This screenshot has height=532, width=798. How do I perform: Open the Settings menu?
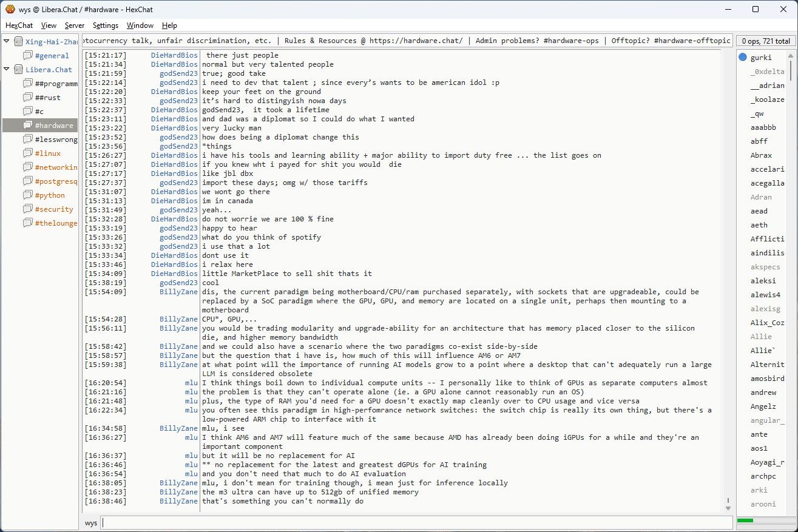[106, 25]
